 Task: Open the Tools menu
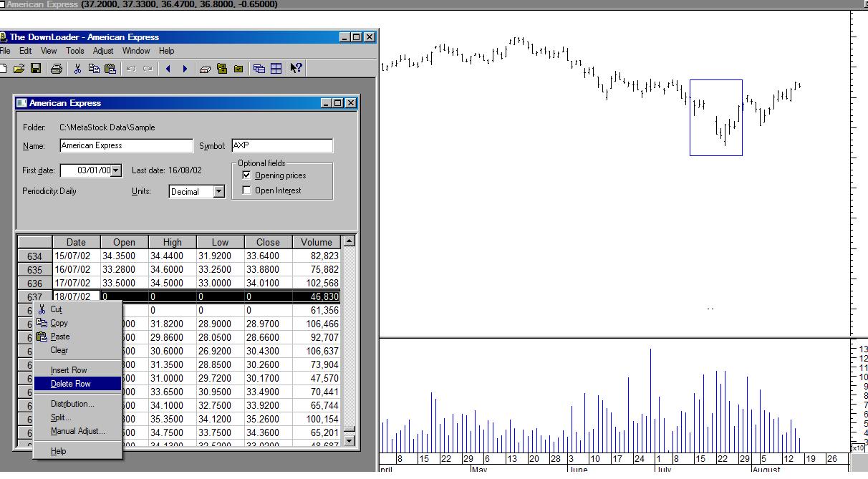(x=75, y=51)
